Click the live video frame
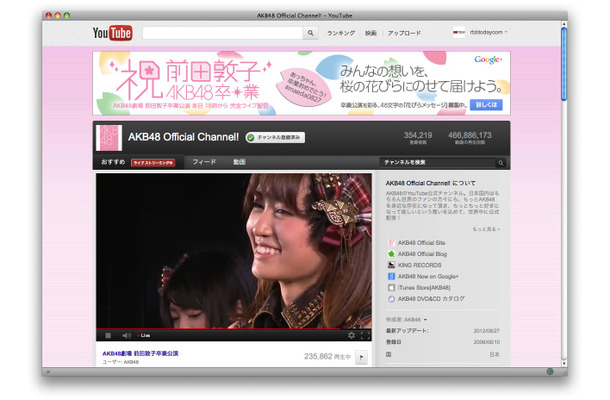This screenshot has width=610, height=400. click(234, 251)
